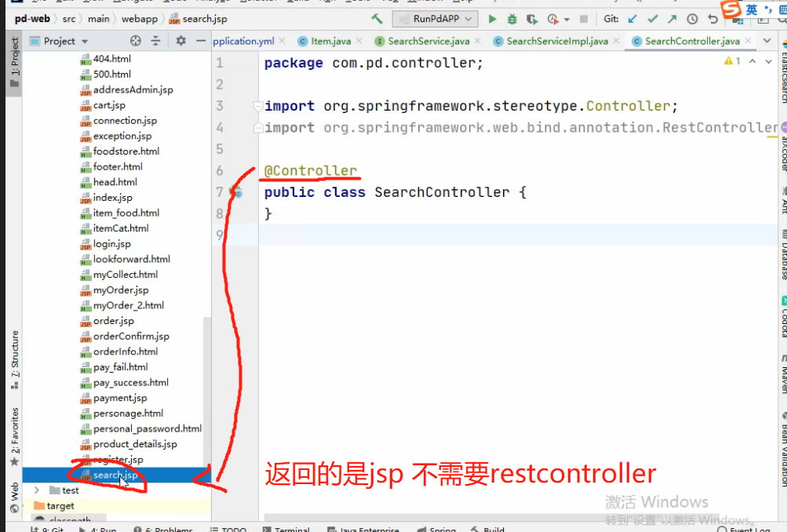
Task: Select payment.jsp in project tree
Action: tap(114, 398)
